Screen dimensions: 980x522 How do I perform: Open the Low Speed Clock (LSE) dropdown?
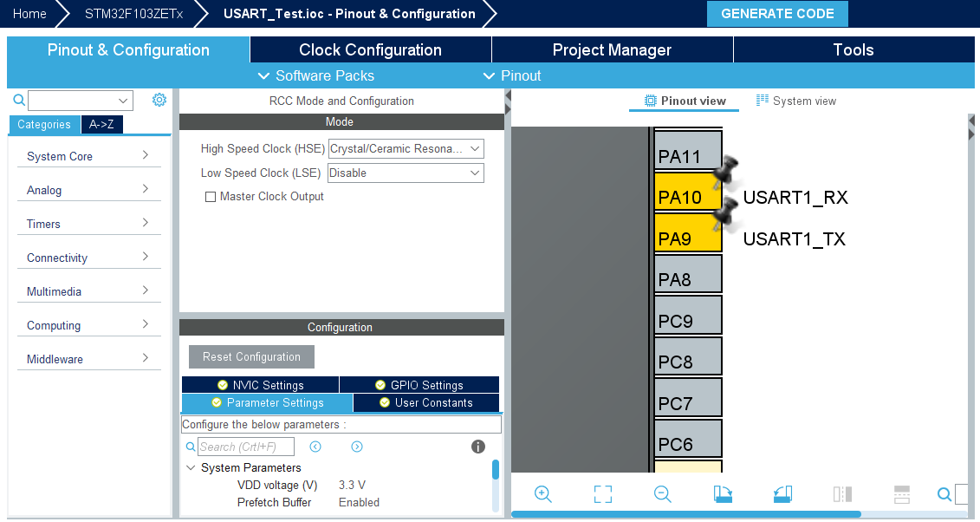(x=406, y=173)
